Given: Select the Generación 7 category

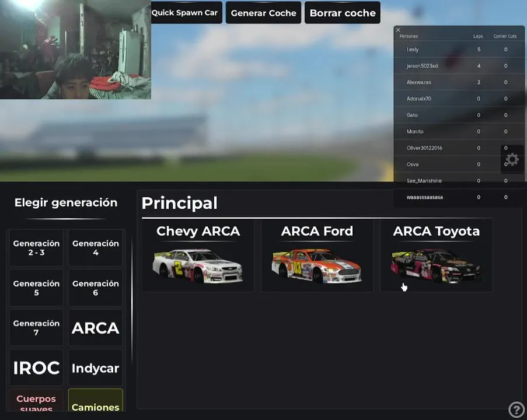Looking at the screenshot, I should [x=36, y=328].
